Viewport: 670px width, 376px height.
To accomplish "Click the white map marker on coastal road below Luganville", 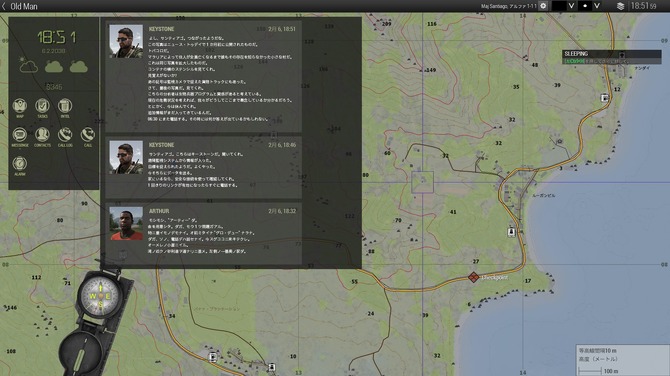I will pyautogui.click(x=511, y=232).
